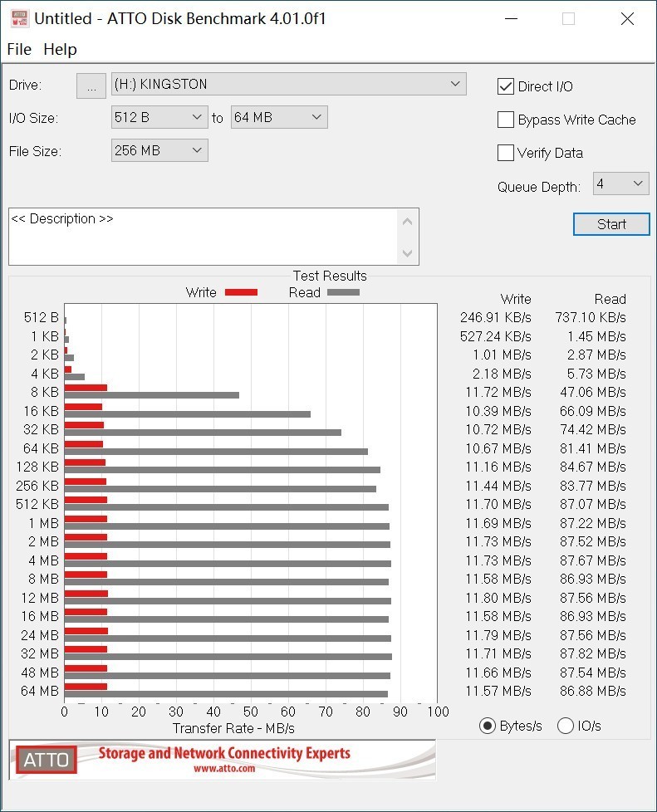Open the 64 MB maximum I/O size dropdown
This screenshot has height=812, width=657.
click(279, 118)
